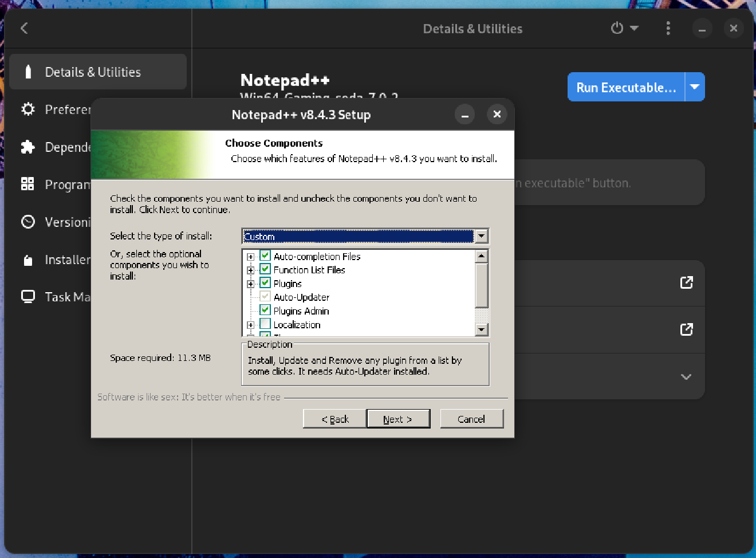Expand the collapsible row with the chevron
Image resolution: width=756 pixels, height=558 pixels.
pyautogui.click(x=686, y=376)
